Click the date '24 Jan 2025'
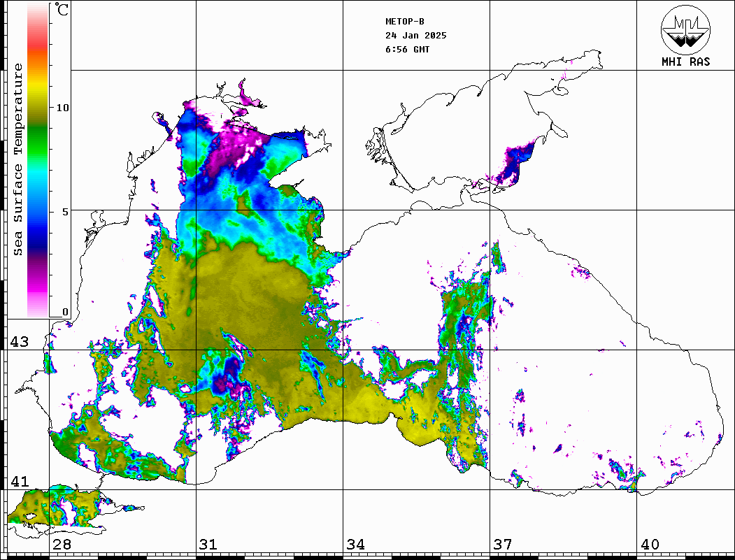 [x=416, y=36]
